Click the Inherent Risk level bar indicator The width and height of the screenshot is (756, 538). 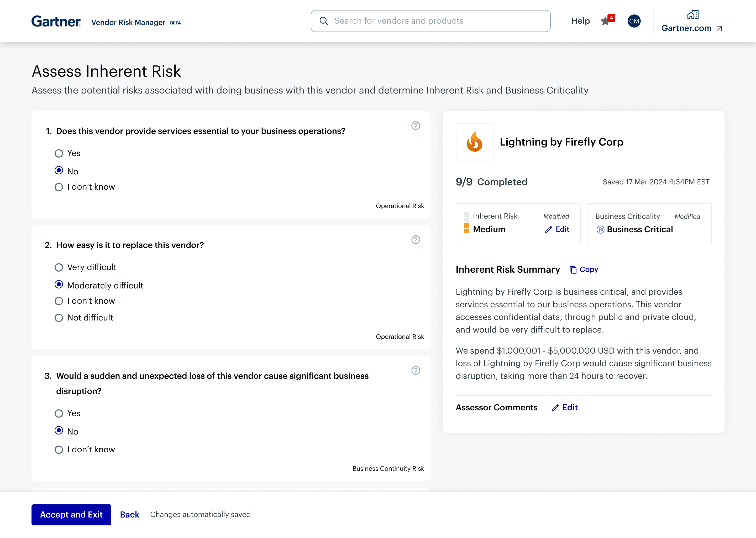coord(466,223)
